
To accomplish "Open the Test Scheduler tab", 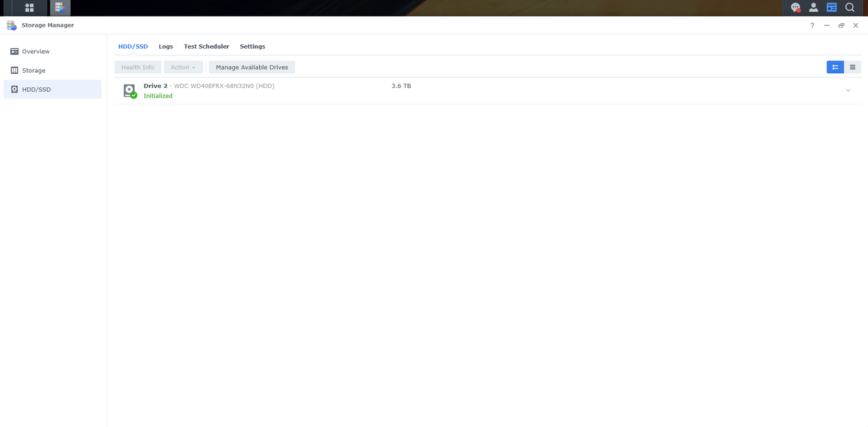I will click(206, 46).
